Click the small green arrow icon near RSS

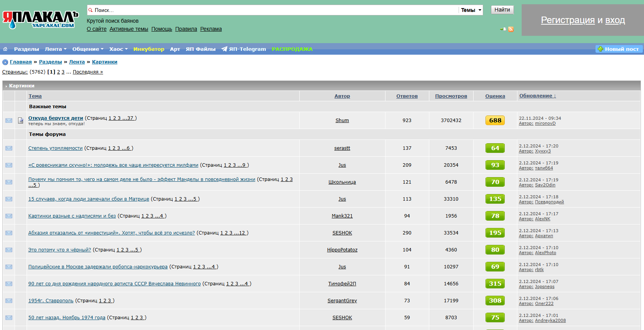(x=503, y=29)
